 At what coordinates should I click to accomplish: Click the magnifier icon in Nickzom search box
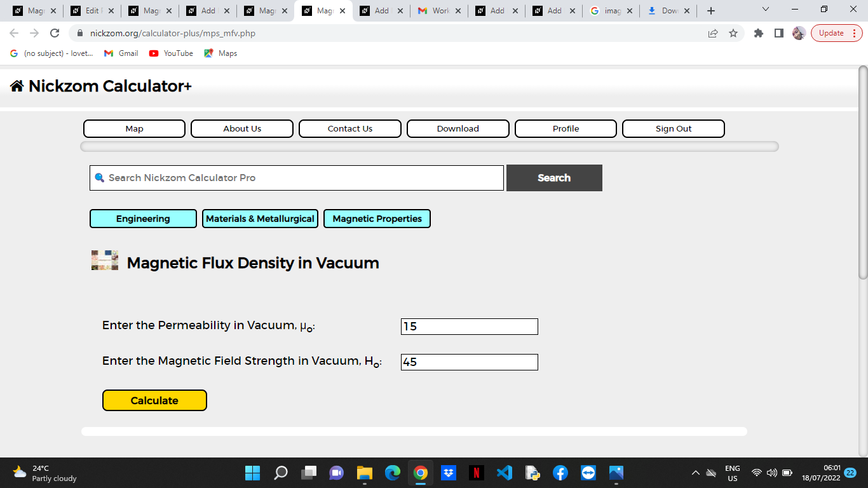[x=99, y=178]
